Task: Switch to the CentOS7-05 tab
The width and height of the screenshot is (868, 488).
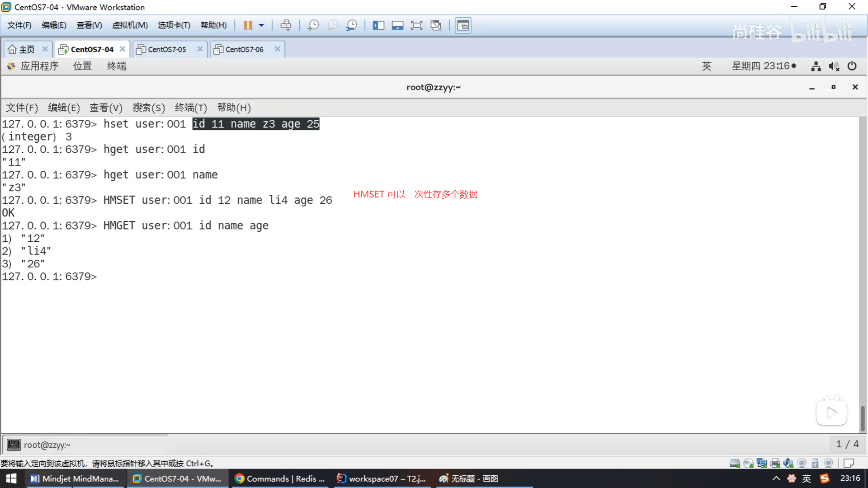Action: point(167,49)
